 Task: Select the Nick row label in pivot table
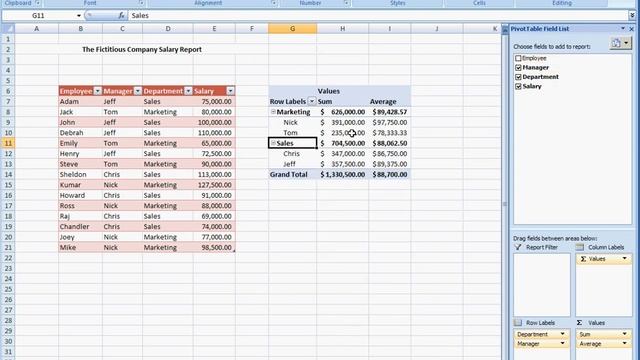292,122
